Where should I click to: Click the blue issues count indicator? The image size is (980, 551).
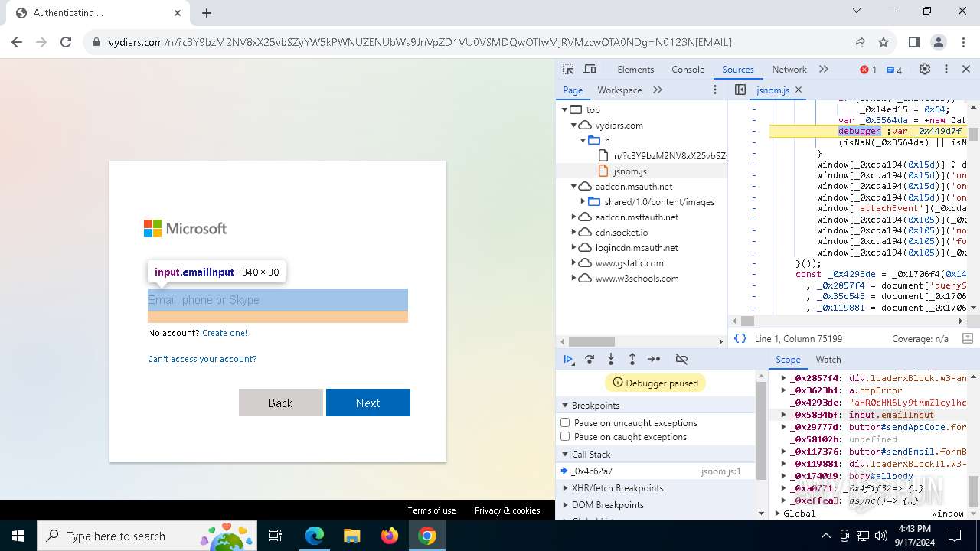(x=894, y=70)
